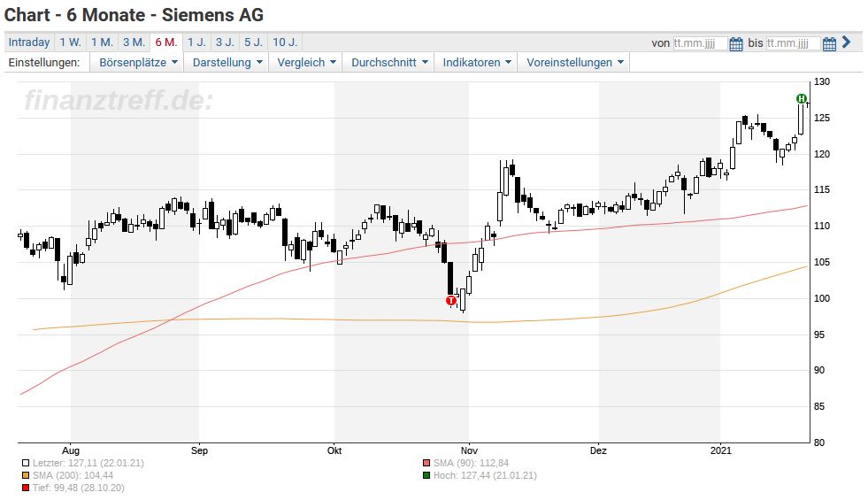Screen dimensions: 868x500
Task: Click the 'Nov' x-axis label
Action: [x=469, y=450]
